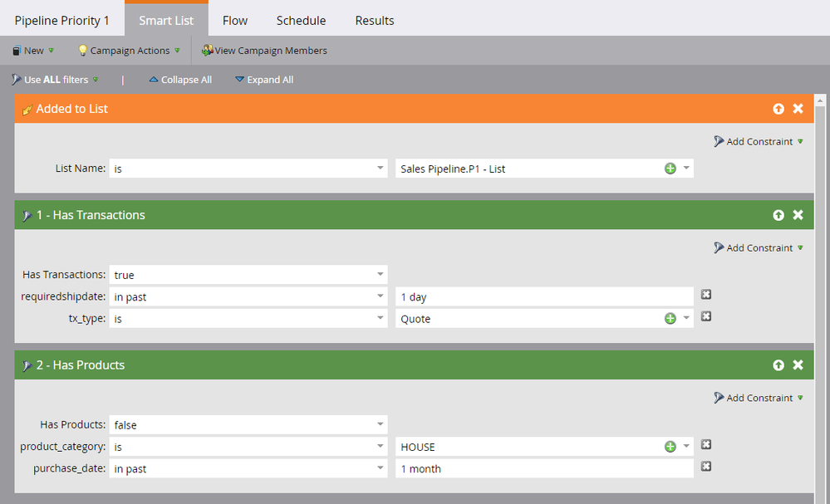Collapse All filters
830x504 pixels.
pos(180,80)
